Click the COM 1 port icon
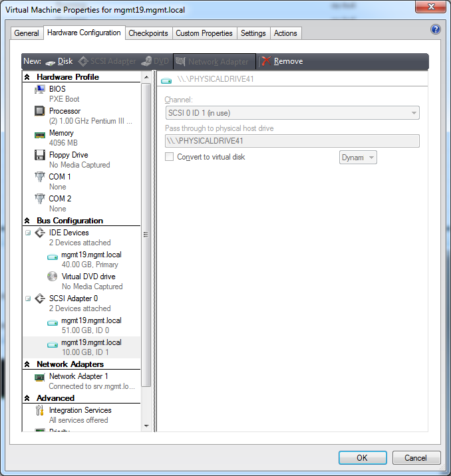This screenshot has width=451, height=476. [40, 177]
